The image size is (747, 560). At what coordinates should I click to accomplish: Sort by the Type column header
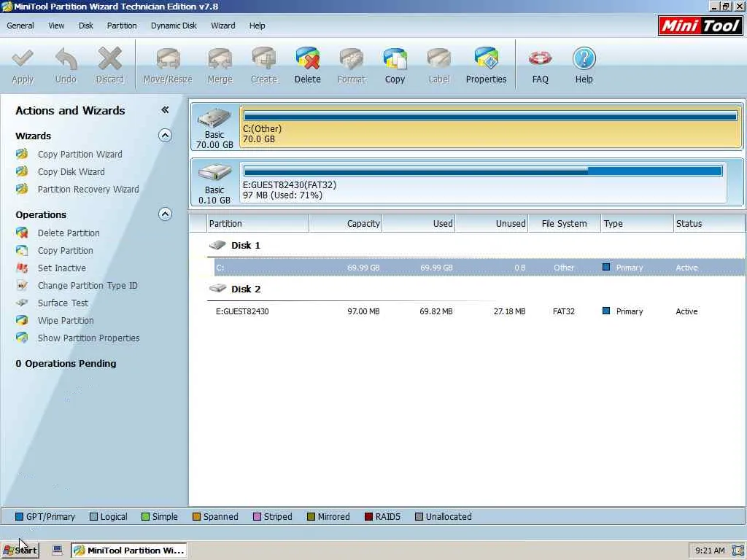637,223
